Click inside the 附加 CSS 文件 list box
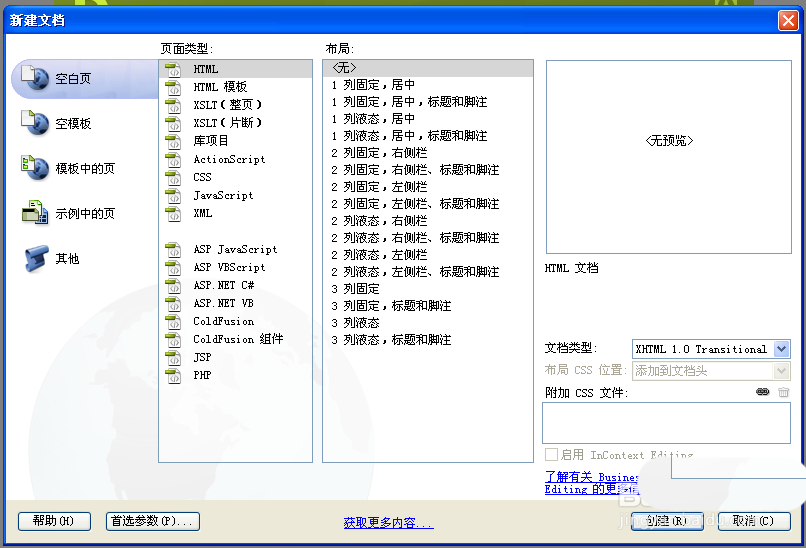Viewport: 806px width, 548px height. pyautogui.click(x=666, y=423)
